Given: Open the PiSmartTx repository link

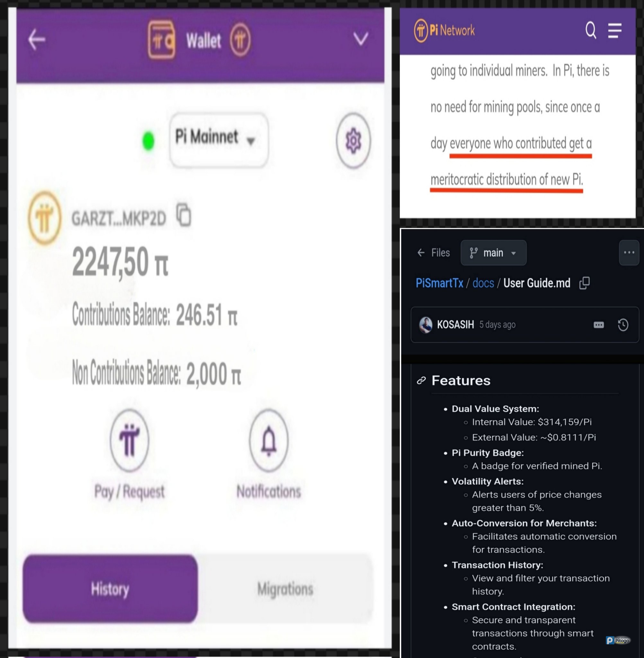Looking at the screenshot, I should [x=439, y=283].
